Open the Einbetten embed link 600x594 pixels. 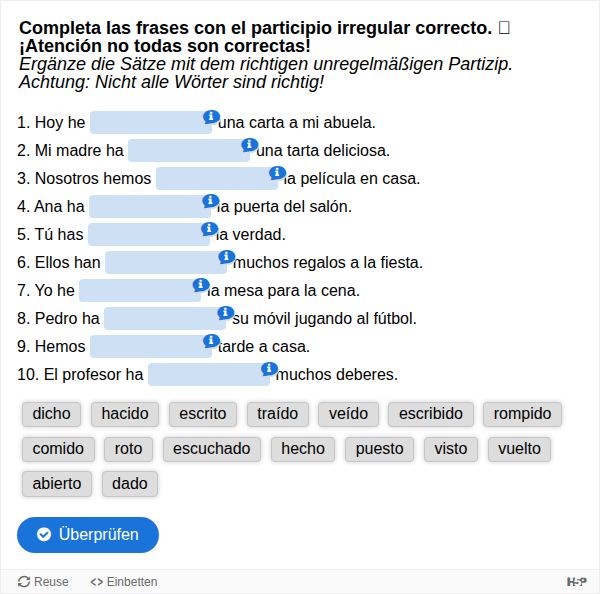tap(124, 582)
